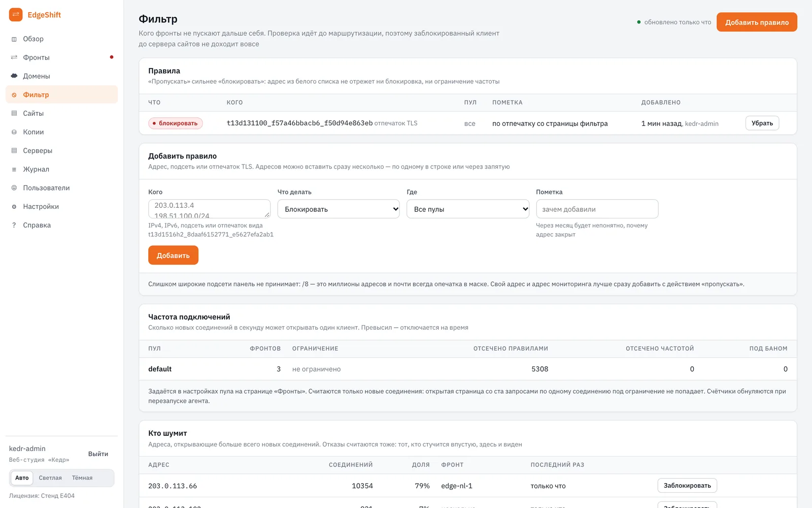Switch theme to Светлая
This screenshot has width=812, height=508.
click(x=50, y=478)
